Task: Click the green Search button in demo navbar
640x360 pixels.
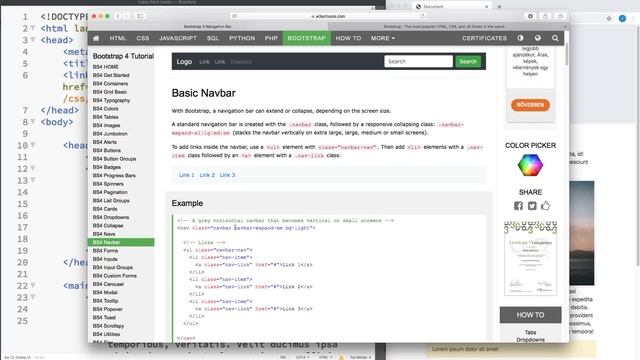Action: point(468,62)
